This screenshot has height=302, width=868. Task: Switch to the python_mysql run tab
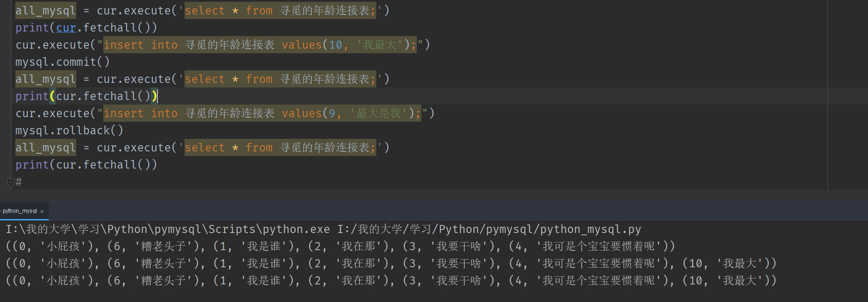[x=20, y=211]
